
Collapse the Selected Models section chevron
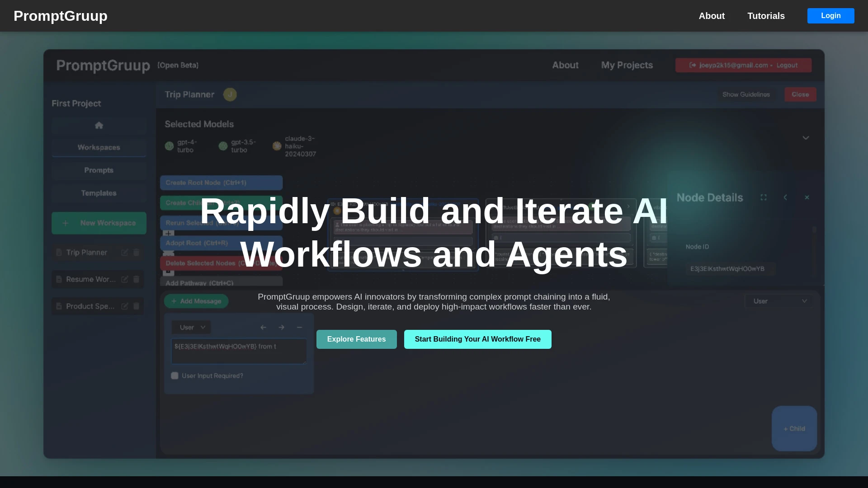(x=806, y=138)
